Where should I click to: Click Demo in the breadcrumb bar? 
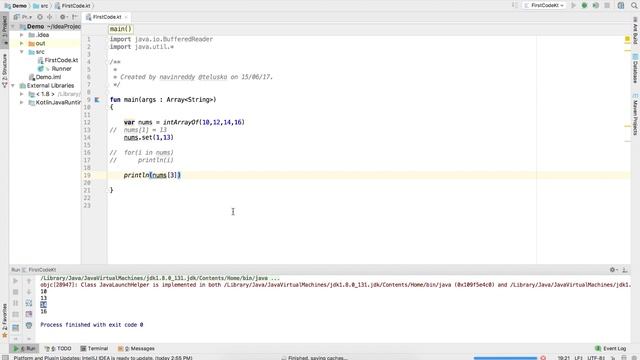point(16,6)
